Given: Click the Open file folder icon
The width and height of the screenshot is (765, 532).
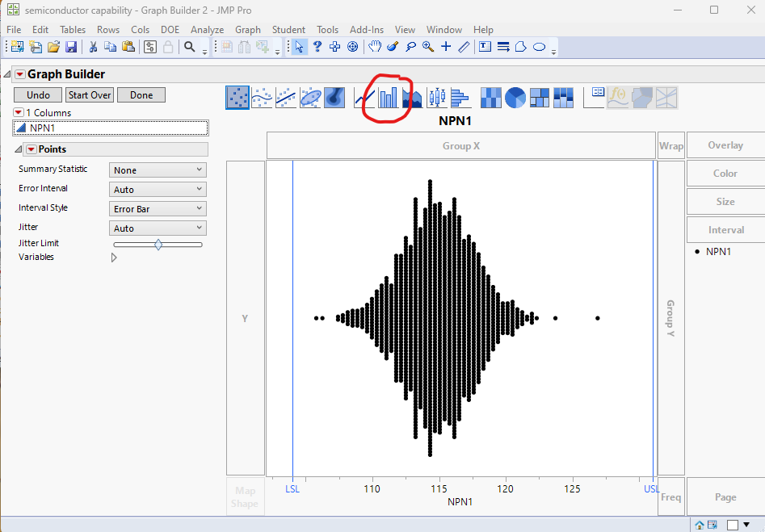Looking at the screenshot, I should click(x=53, y=47).
